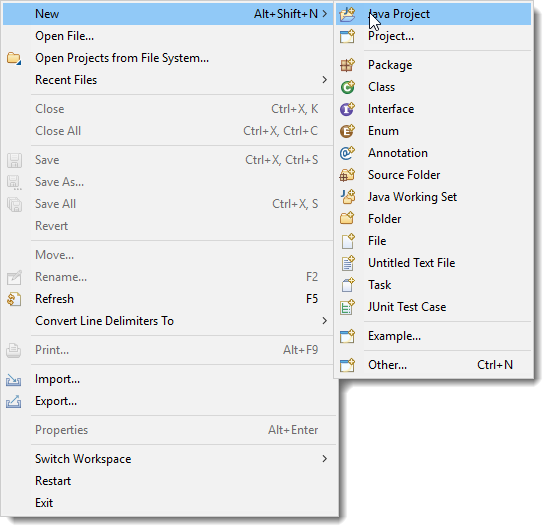Viewport: 549px width, 532px height.
Task: Click the Java Working Set icon
Action: point(348,197)
